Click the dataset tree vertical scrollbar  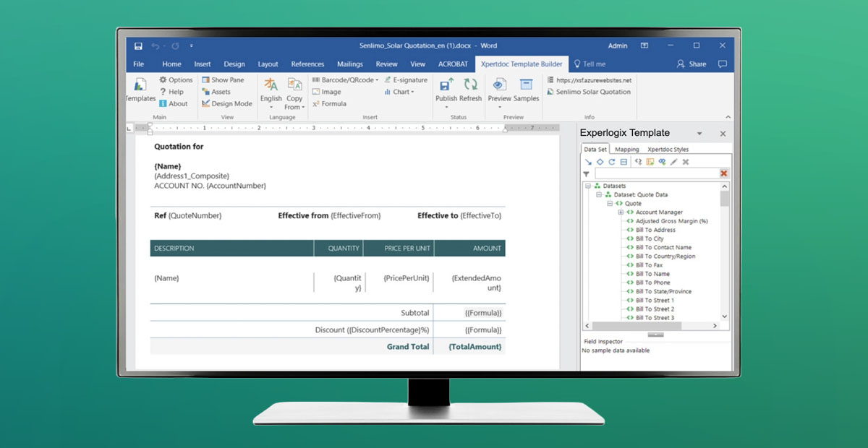tap(725, 251)
